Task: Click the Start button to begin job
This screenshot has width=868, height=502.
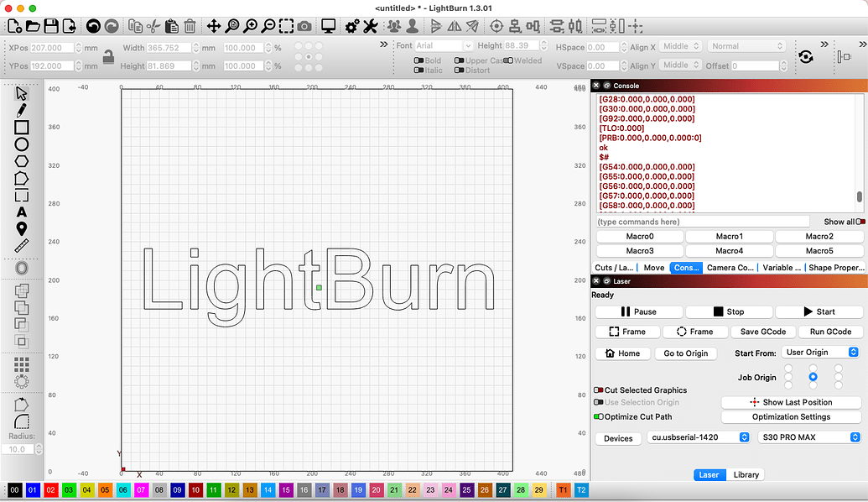Action: pos(819,311)
